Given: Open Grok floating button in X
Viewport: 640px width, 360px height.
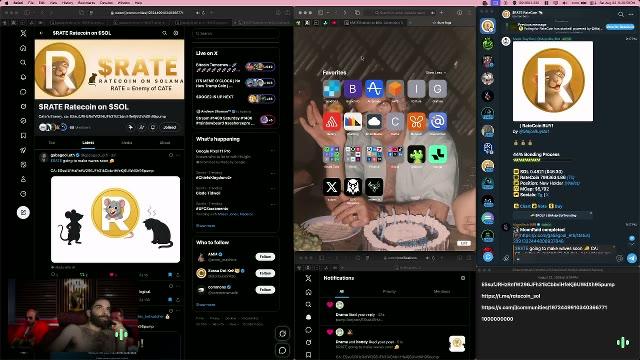Looking at the screenshot, I should [x=282, y=333].
